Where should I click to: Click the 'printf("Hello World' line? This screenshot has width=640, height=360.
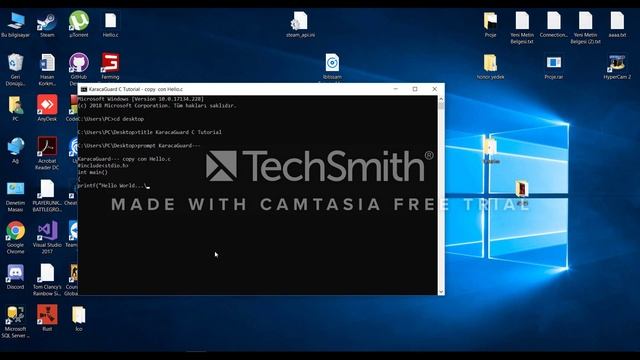(113, 186)
